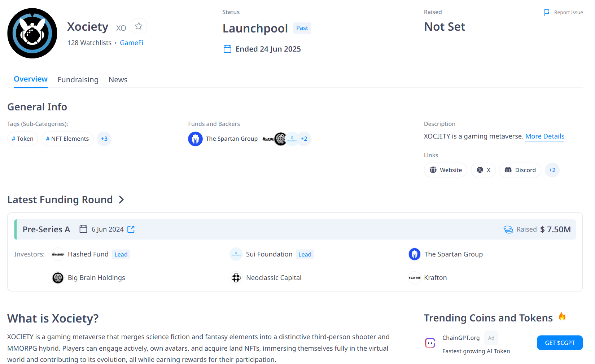Image resolution: width=595 pixels, height=364 pixels.
Task: Expand the +2 more backers
Action: coord(304,139)
